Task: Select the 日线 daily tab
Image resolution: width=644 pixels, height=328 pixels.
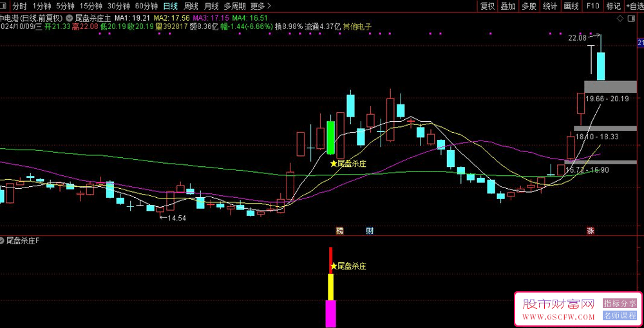Action: tap(171, 6)
